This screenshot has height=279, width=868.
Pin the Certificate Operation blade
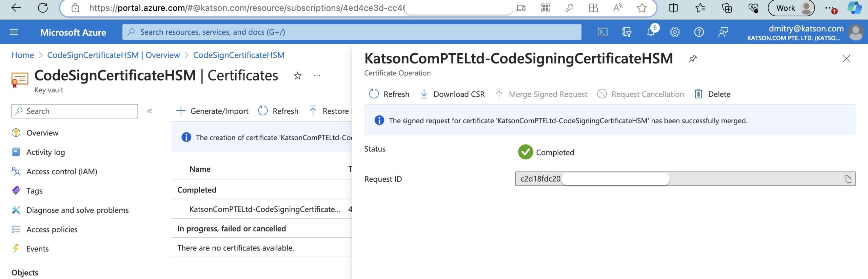click(x=692, y=59)
